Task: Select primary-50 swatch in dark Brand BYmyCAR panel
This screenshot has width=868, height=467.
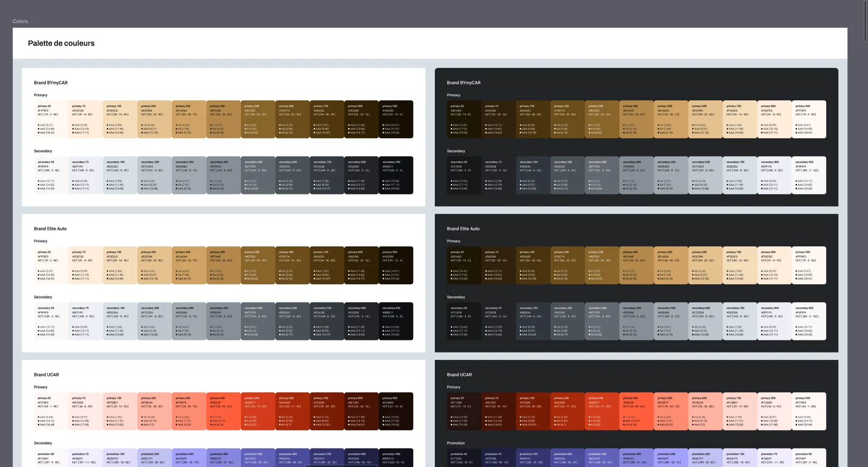Action: 464,119
